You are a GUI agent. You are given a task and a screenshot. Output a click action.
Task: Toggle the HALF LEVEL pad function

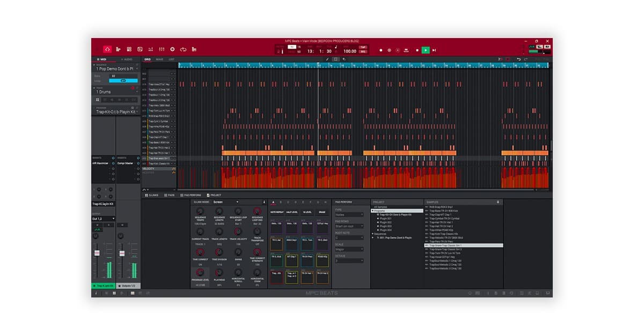tap(292, 212)
